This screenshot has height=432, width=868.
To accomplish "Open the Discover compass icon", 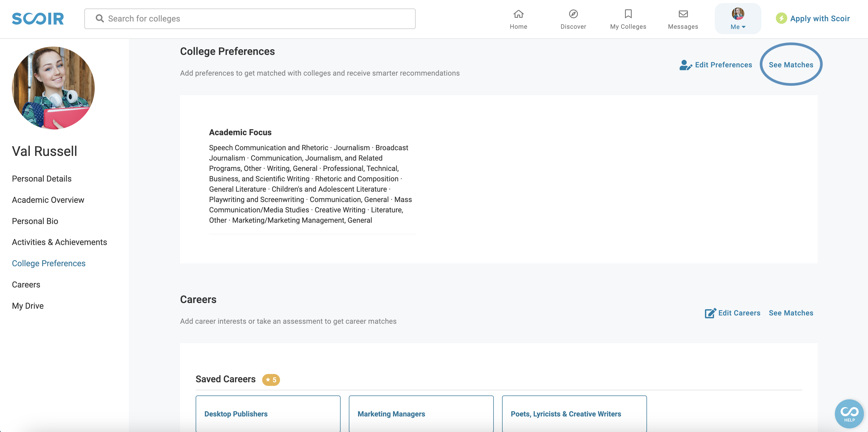I will (573, 14).
